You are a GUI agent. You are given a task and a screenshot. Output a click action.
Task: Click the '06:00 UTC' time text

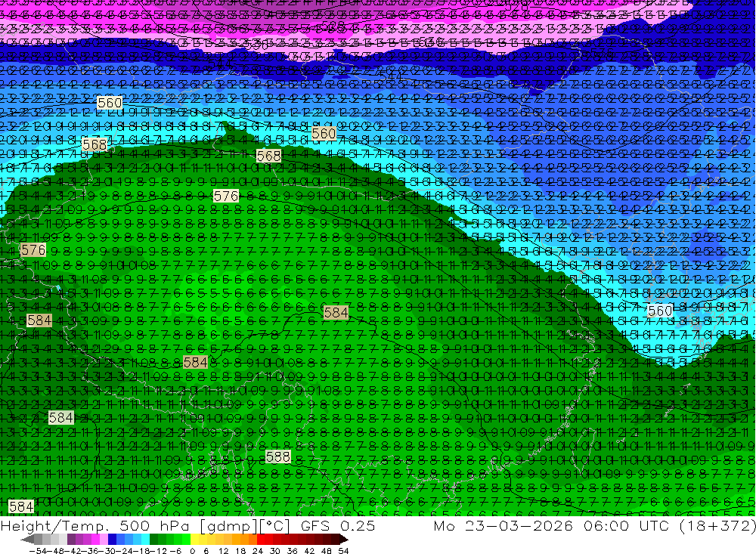point(626,526)
